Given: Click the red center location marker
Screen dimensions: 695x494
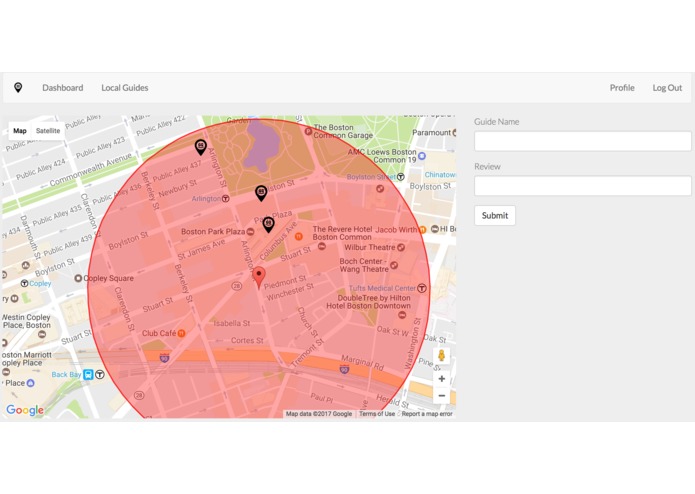Looking at the screenshot, I should pos(259,278).
